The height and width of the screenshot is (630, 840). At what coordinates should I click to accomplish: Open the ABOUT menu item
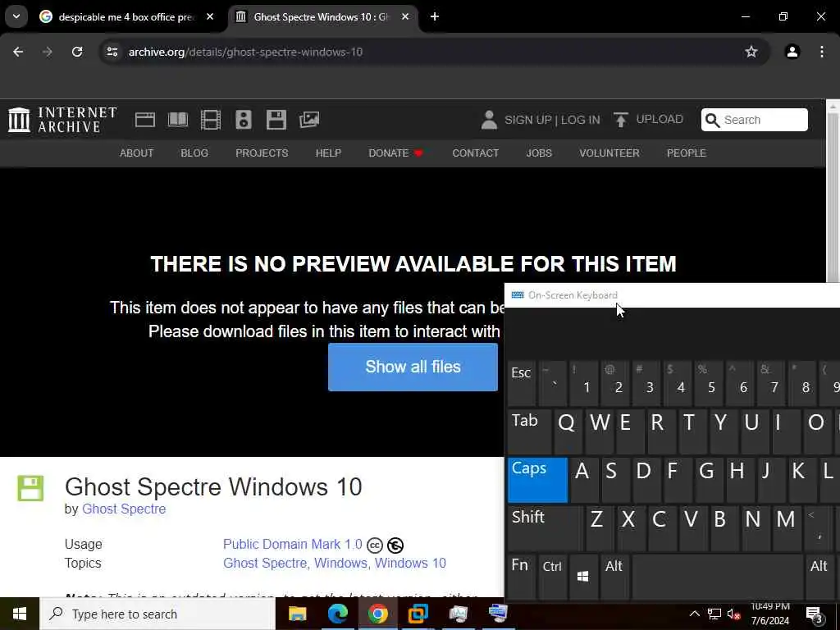tap(137, 153)
